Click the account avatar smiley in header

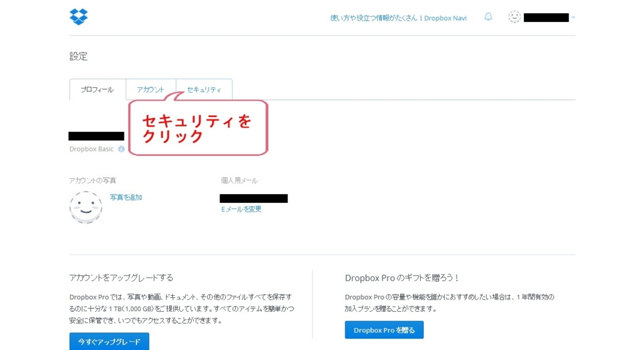(514, 17)
